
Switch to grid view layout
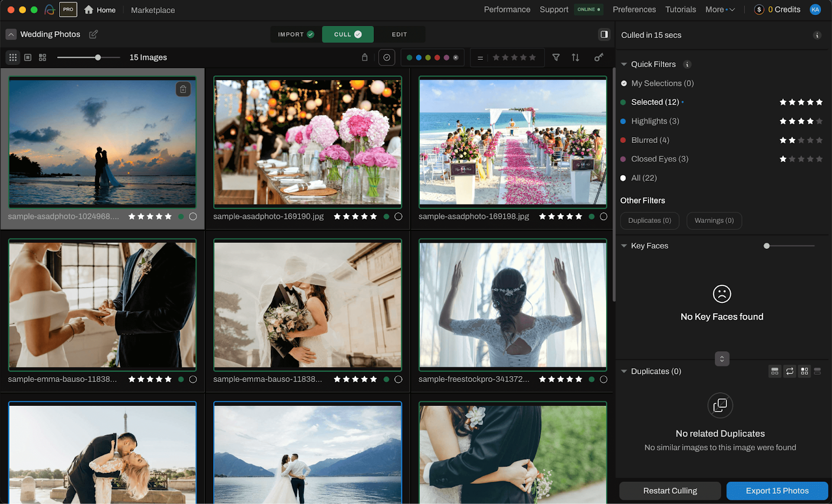13,58
